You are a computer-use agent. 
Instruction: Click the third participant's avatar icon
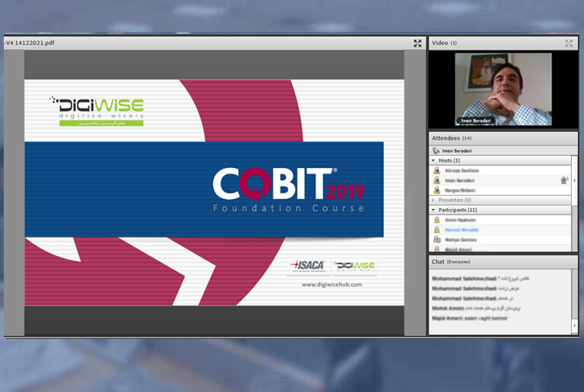[x=436, y=239]
